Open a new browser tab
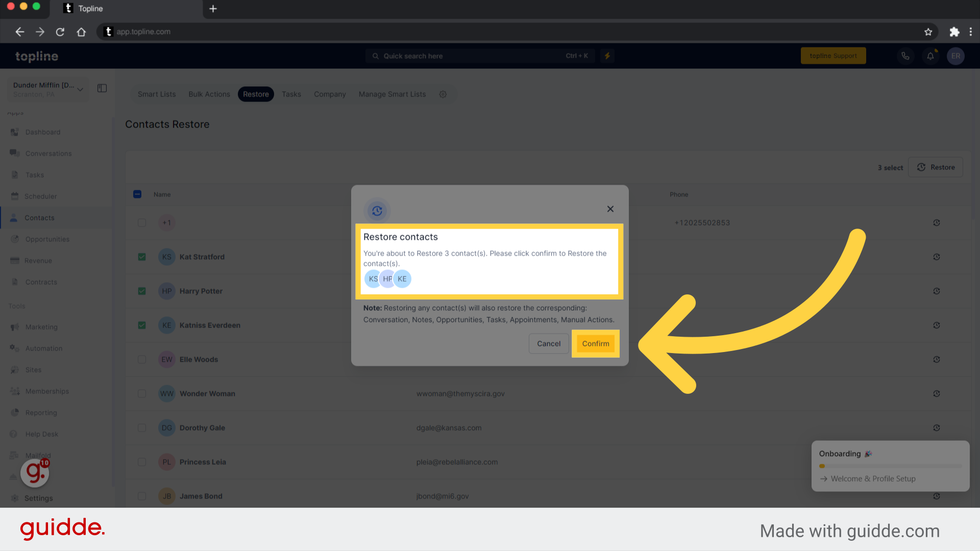This screenshot has width=980, height=551. coord(213,9)
